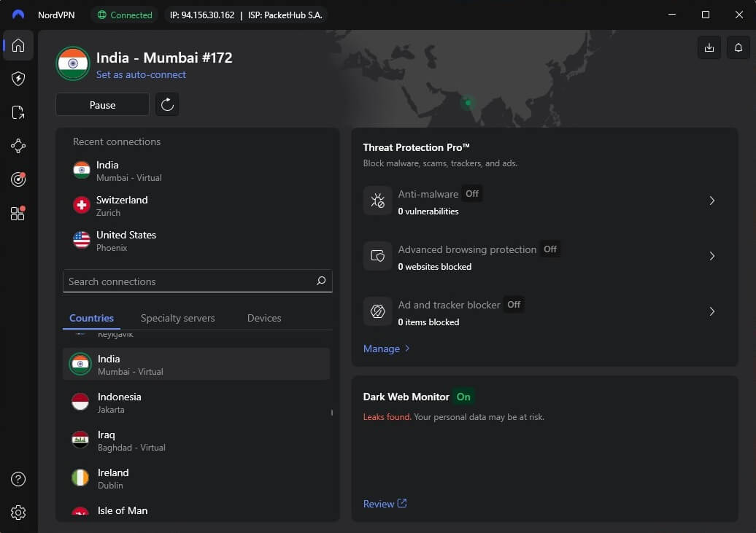Click the search magnifier icon
756x533 pixels.
pyautogui.click(x=321, y=281)
